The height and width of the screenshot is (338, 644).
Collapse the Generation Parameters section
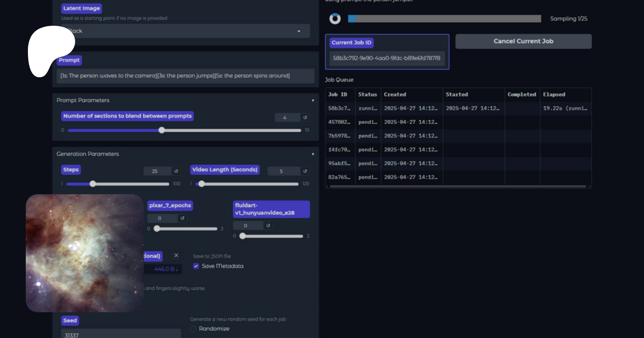(313, 154)
